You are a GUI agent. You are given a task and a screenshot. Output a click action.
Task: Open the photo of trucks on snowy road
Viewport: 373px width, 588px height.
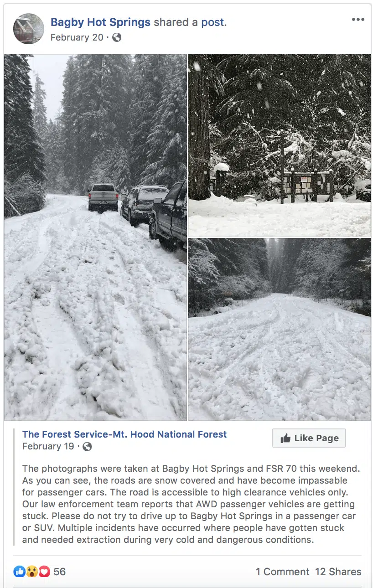[x=95, y=237]
